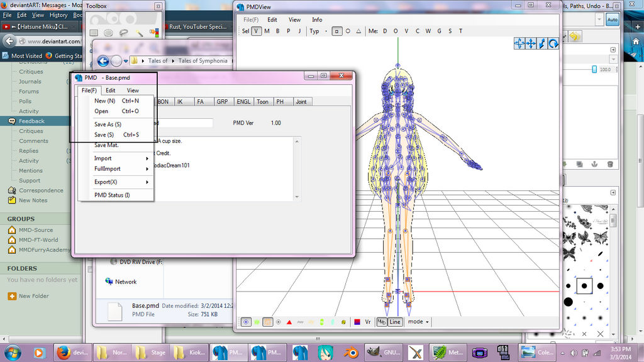644x362 pixels.
Task: Click New Folder in the Folders section
Action: (33, 296)
